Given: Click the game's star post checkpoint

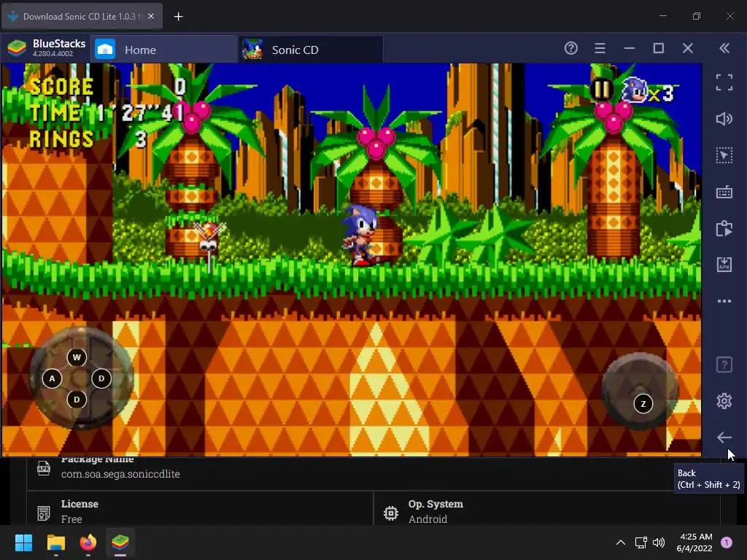Looking at the screenshot, I should pos(209,246).
